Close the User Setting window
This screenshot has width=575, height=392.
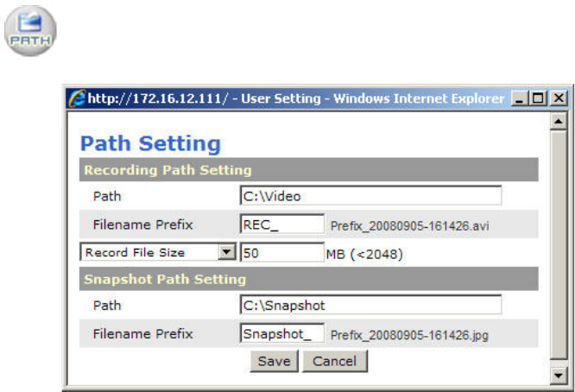[558, 98]
